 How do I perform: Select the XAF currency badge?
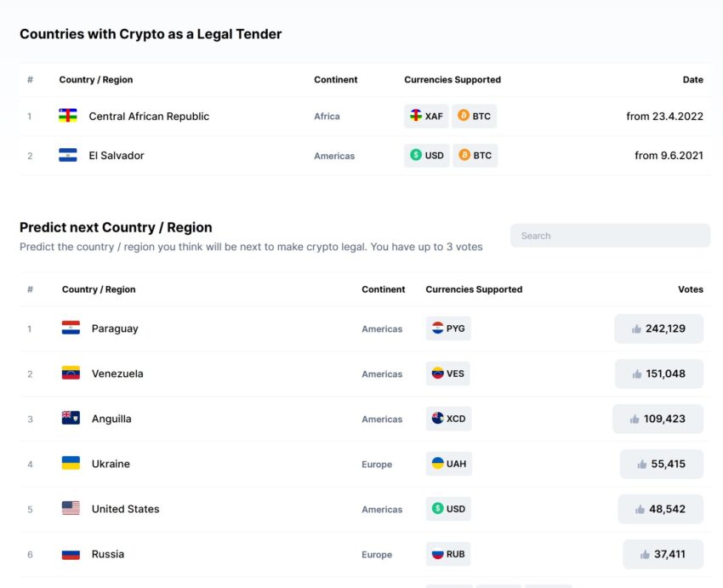pyautogui.click(x=426, y=116)
